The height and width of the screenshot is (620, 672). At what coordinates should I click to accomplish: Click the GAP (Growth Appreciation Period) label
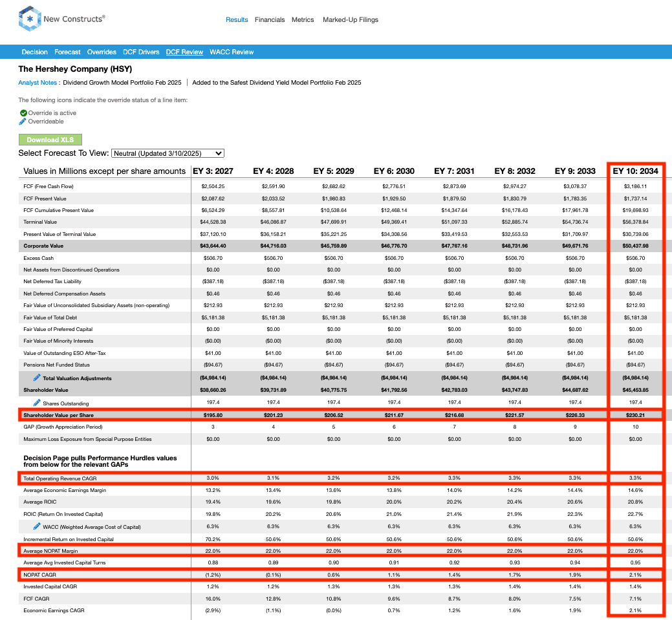coord(63,427)
